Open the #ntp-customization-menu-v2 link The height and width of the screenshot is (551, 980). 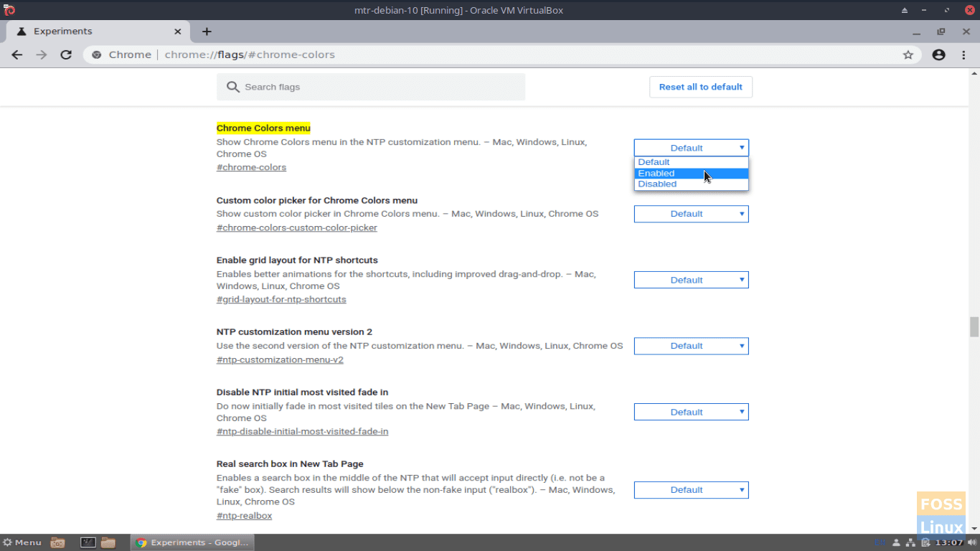pyautogui.click(x=280, y=359)
